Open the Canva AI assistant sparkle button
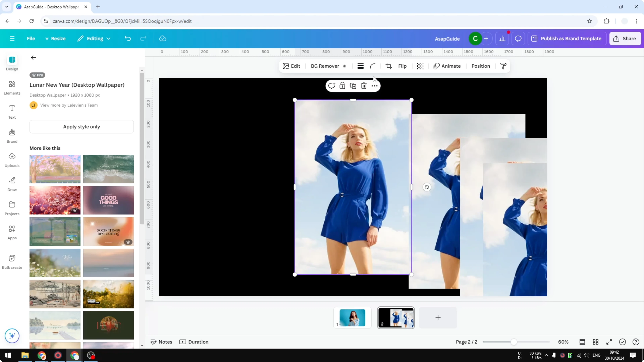The width and height of the screenshot is (644, 362). [12, 336]
